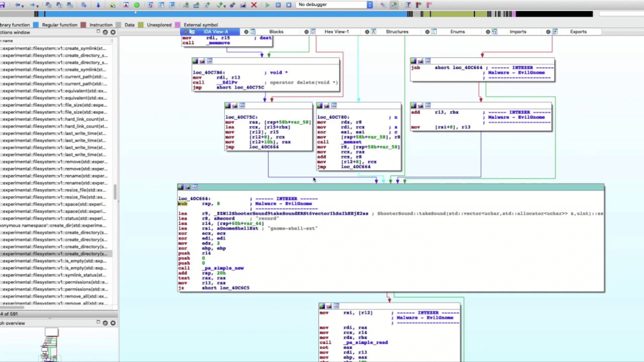Click the first binoculars search icon
This screenshot has width=644, height=362.
pyautogui.click(x=48, y=5)
